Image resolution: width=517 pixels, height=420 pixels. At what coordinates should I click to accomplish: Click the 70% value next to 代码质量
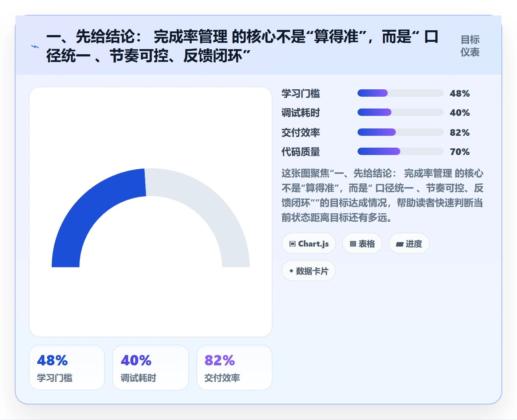459,152
